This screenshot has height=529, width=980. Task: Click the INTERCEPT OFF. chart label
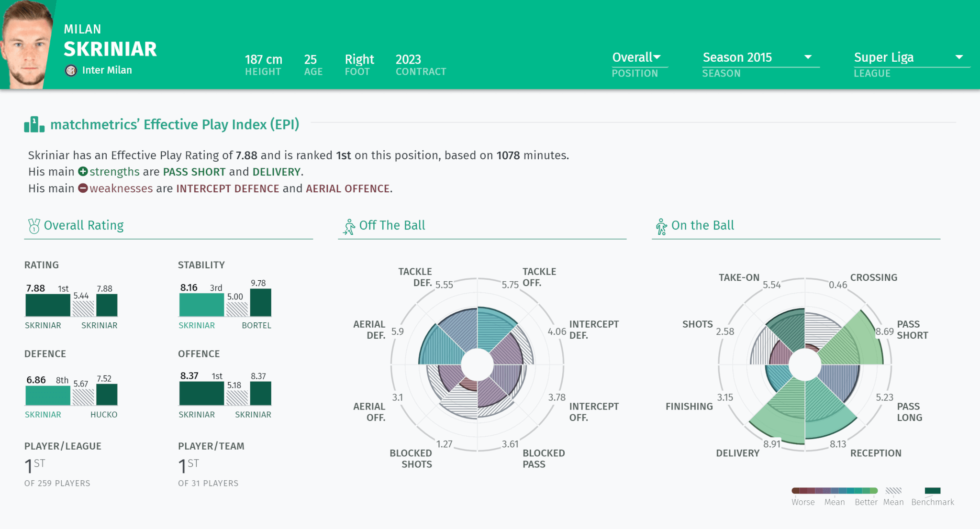click(x=594, y=412)
